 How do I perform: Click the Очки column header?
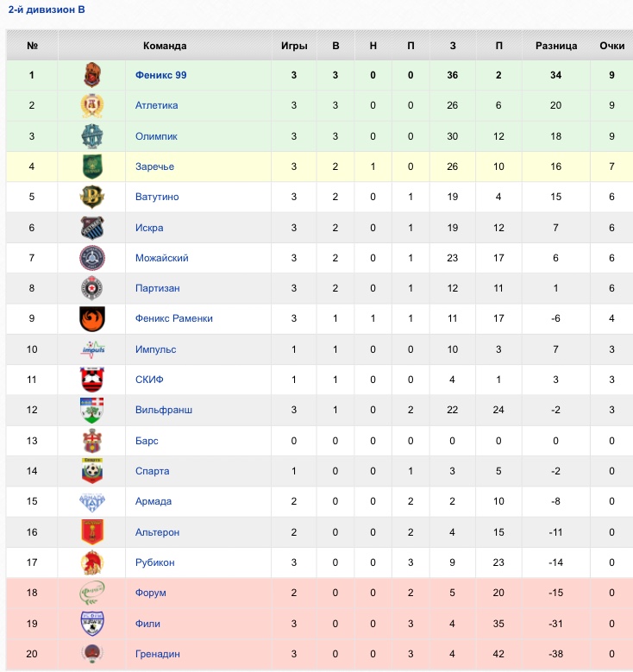[x=611, y=46]
